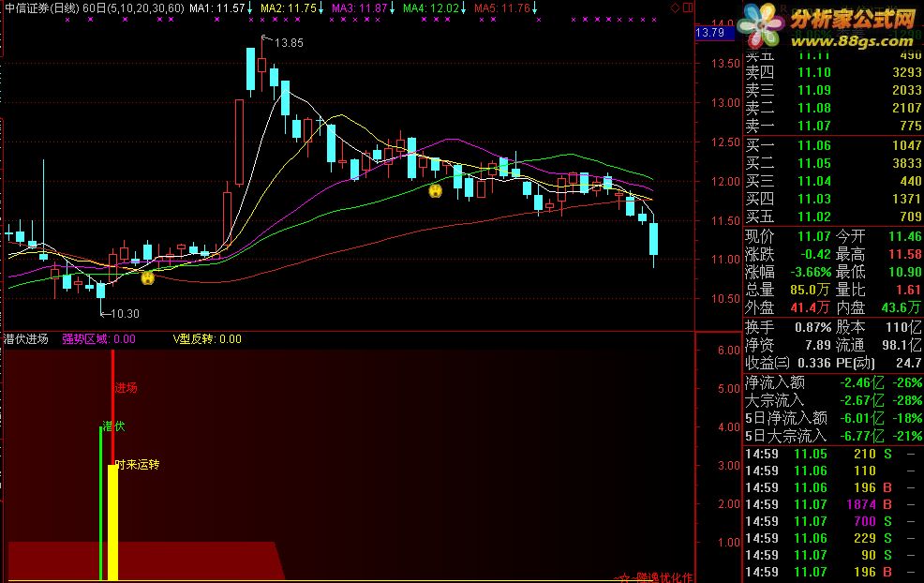The image size is (924, 583).
Task: Click the 换手 0.87% turnover value
Action: [x=812, y=327]
